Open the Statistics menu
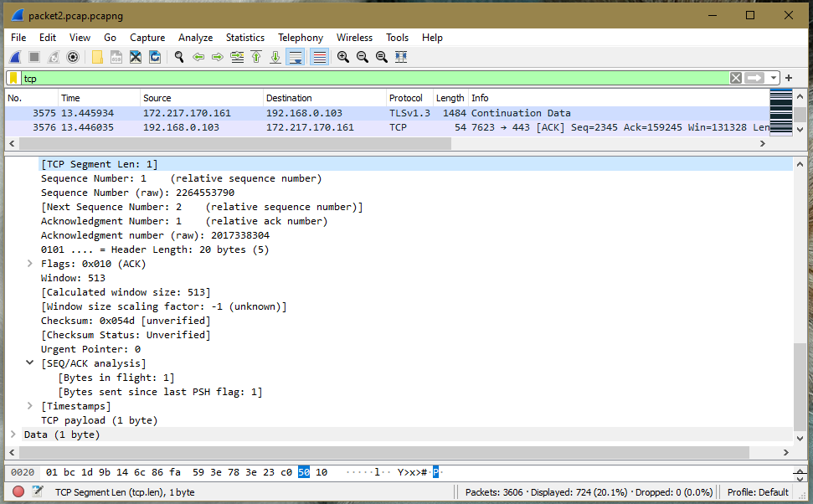Image resolution: width=813 pixels, height=504 pixels. click(244, 38)
